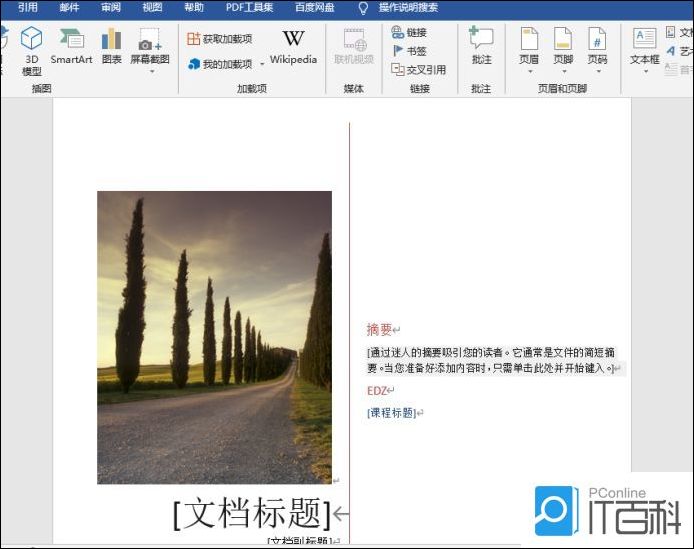Add a bookmark (书签)
This screenshot has height=549, width=694.
coord(409,51)
